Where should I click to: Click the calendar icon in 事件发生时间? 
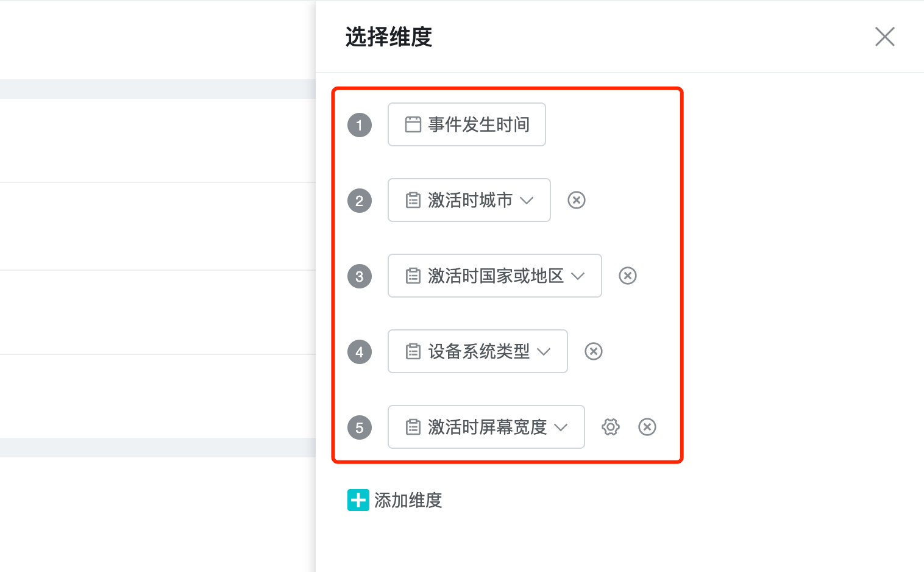coord(413,124)
